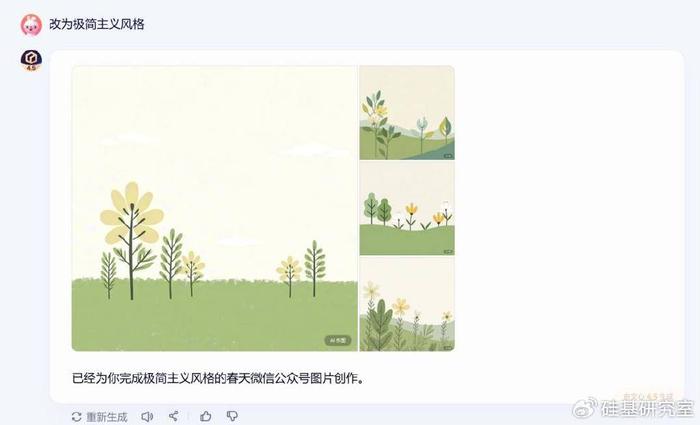Click the AI生成 badge on the main image
The height and width of the screenshot is (425, 700).
(338, 340)
